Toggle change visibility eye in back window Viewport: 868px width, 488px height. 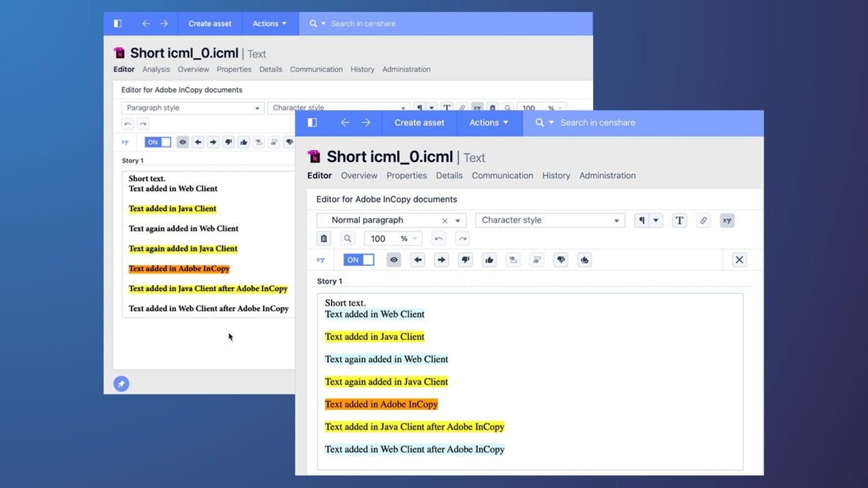click(x=183, y=142)
